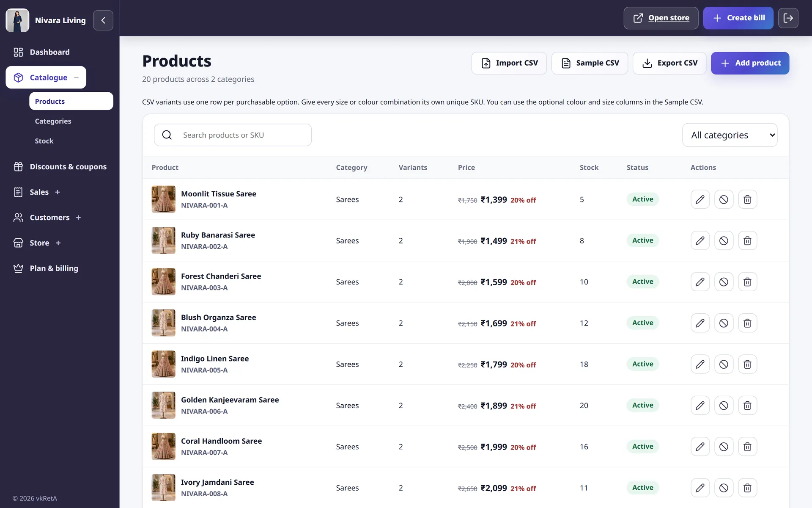The height and width of the screenshot is (508, 812).
Task: Edit the Moonlit Tissue Saree product
Action: click(x=700, y=199)
